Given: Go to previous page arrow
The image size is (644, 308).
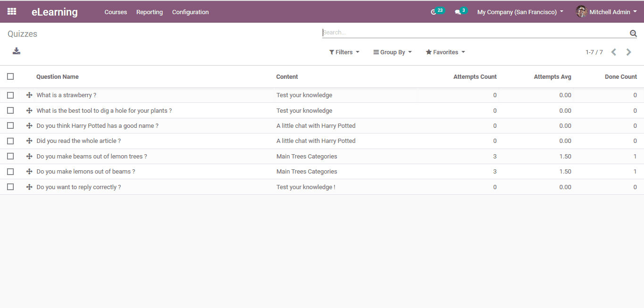Looking at the screenshot, I should (x=614, y=52).
